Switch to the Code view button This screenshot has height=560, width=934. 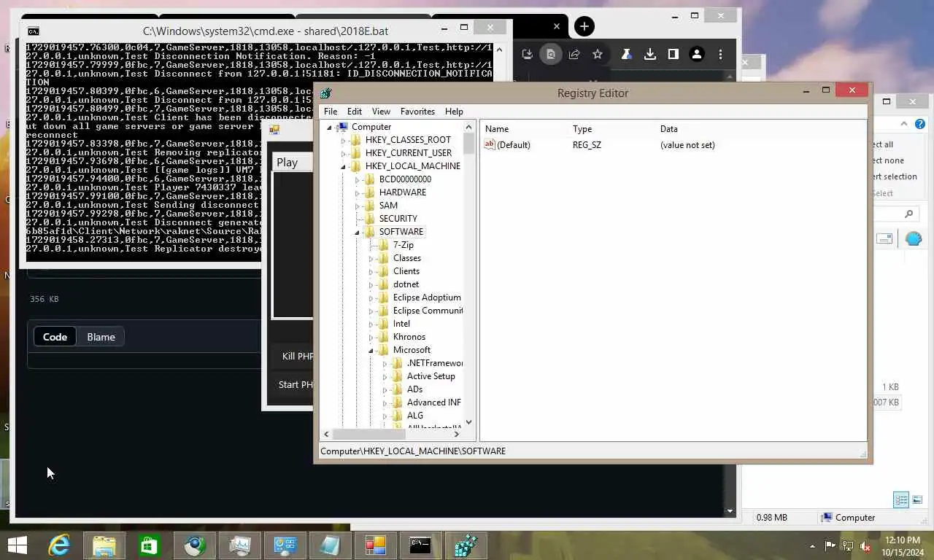55,337
